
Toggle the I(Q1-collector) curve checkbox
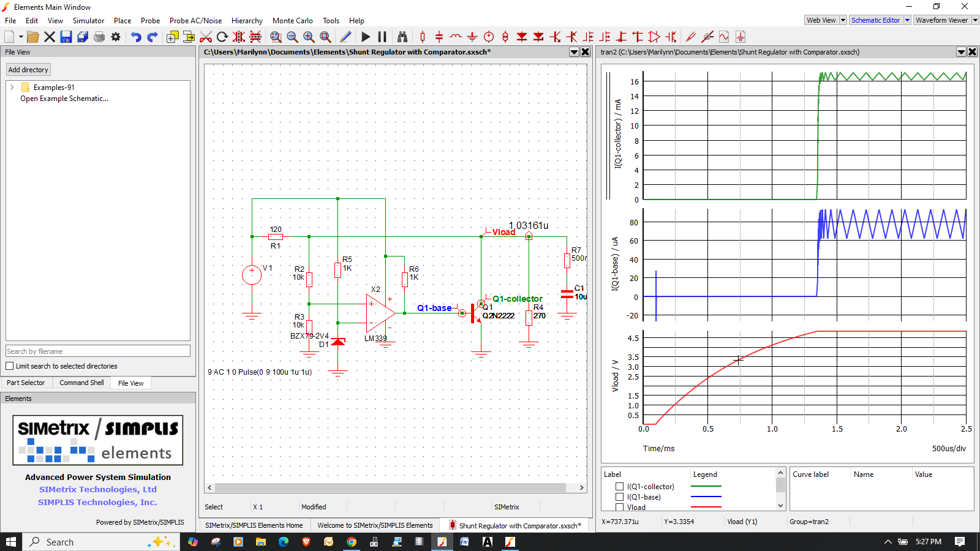(619, 487)
